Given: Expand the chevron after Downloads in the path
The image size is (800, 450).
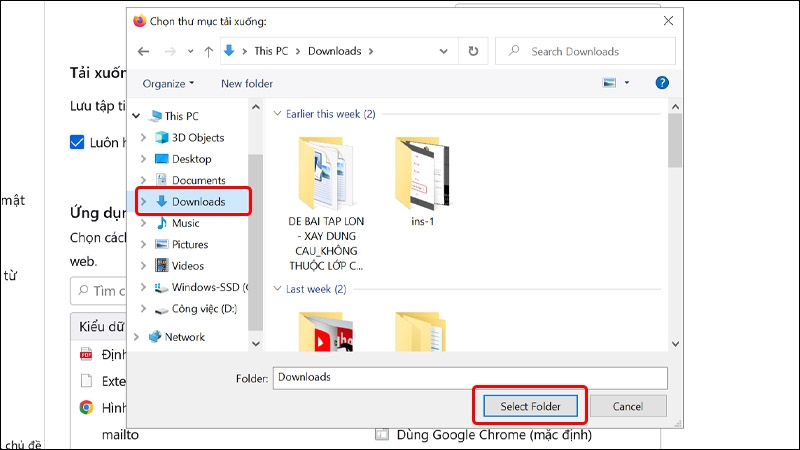Looking at the screenshot, I should pos(371,51).
